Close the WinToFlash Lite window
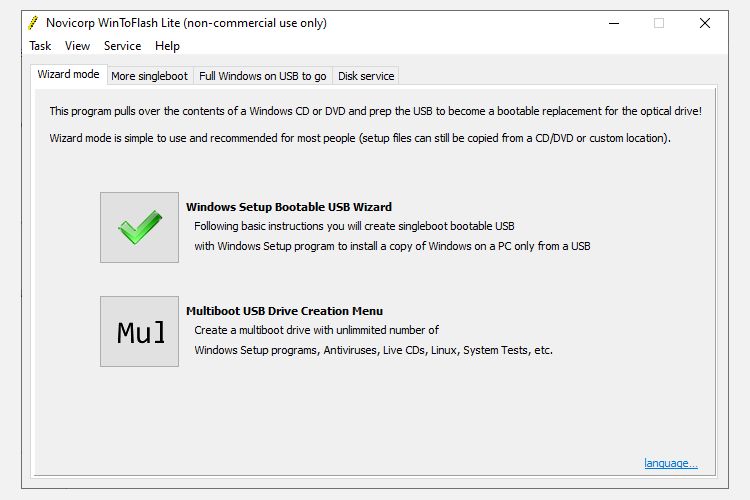 [x=705, y=23]
